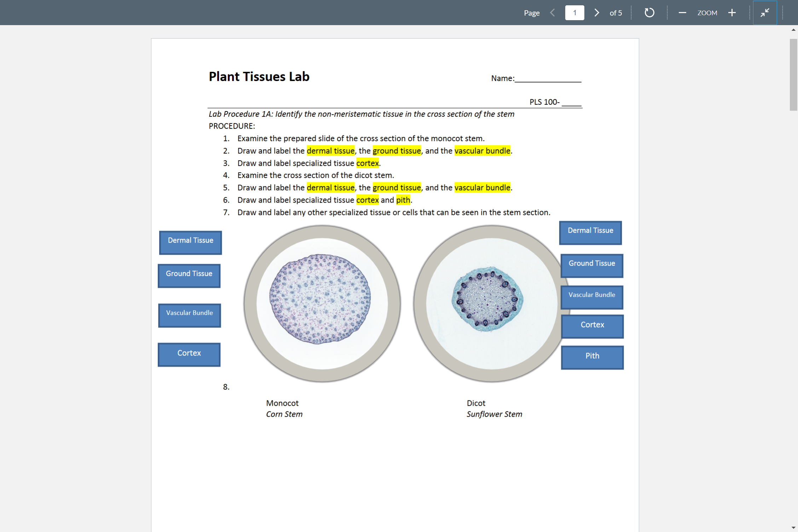Select the left Ground Tissue label
This screenshot has width=798, height=532.
point(189,276)
